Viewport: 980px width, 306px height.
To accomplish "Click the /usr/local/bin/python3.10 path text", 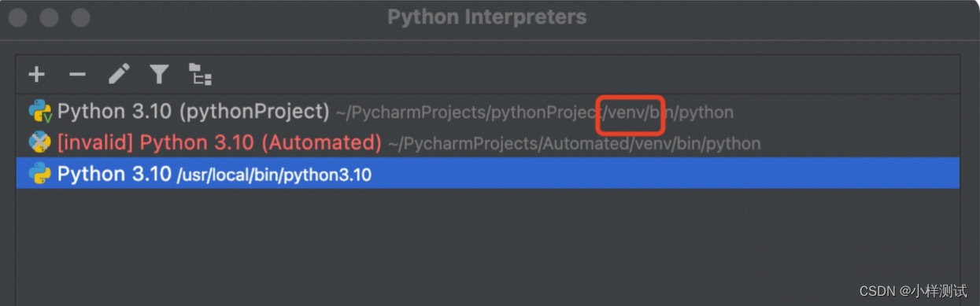I will (x=275, y=175).
